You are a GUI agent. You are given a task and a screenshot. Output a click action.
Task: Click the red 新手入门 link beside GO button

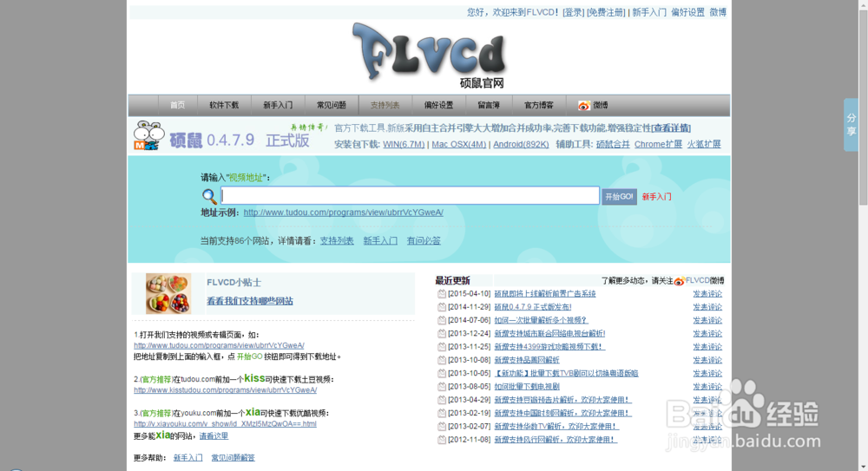coord(656,197)
